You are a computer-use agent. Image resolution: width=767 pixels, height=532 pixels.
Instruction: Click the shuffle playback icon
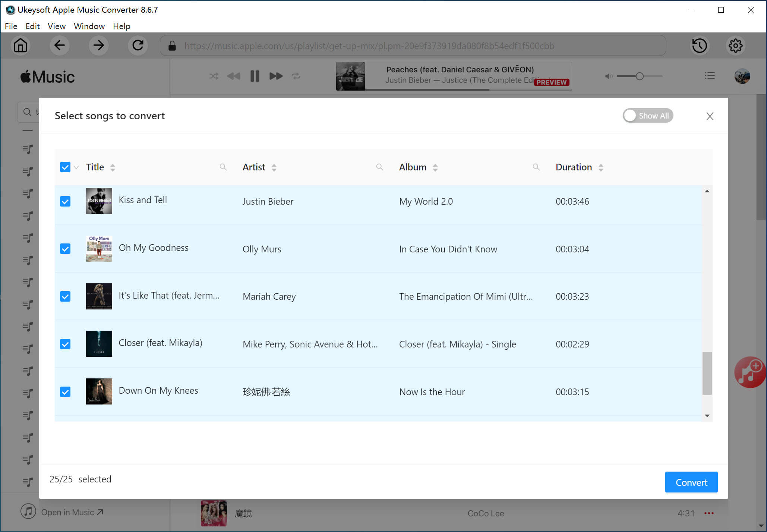tap(213, 76)
